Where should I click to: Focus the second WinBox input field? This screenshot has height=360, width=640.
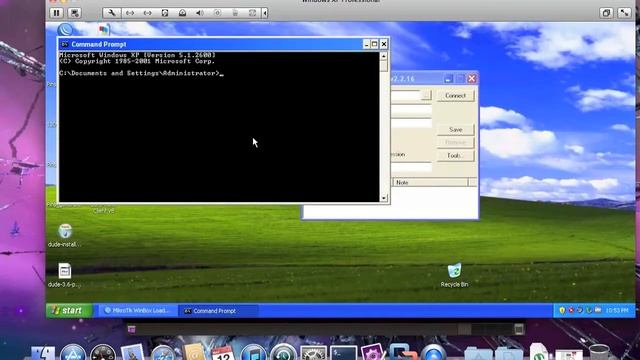click(x=411, y=109)
